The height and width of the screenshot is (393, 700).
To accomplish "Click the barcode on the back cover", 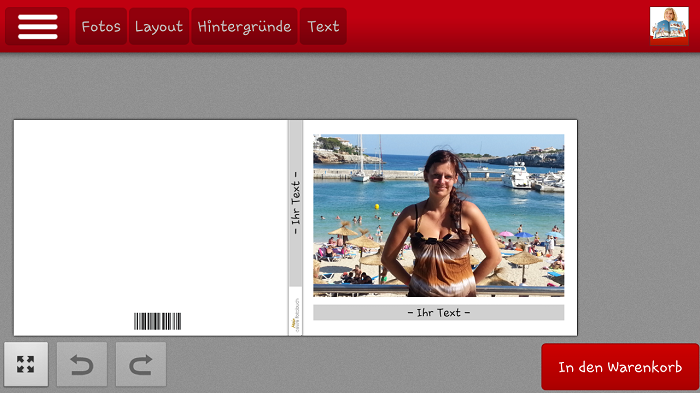I will 158,321.
